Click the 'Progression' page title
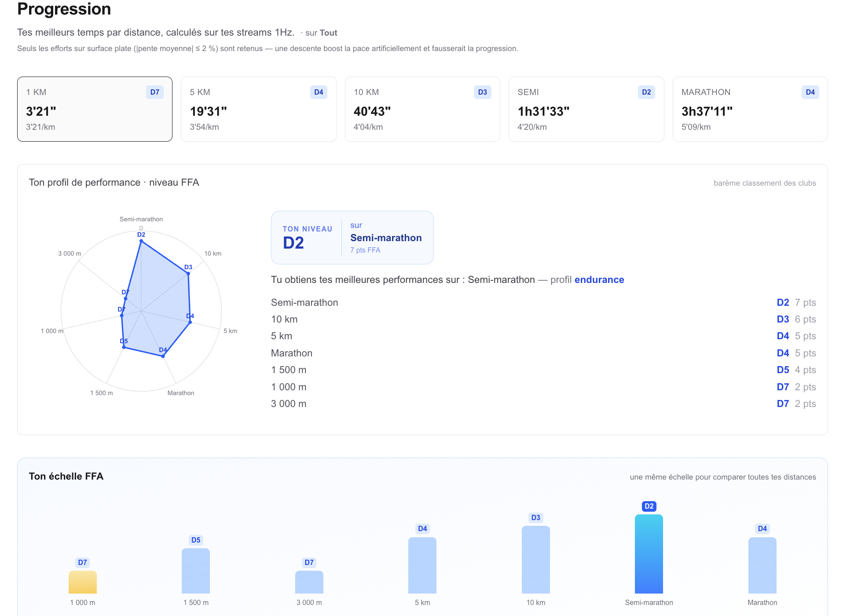 coord(64,9)
